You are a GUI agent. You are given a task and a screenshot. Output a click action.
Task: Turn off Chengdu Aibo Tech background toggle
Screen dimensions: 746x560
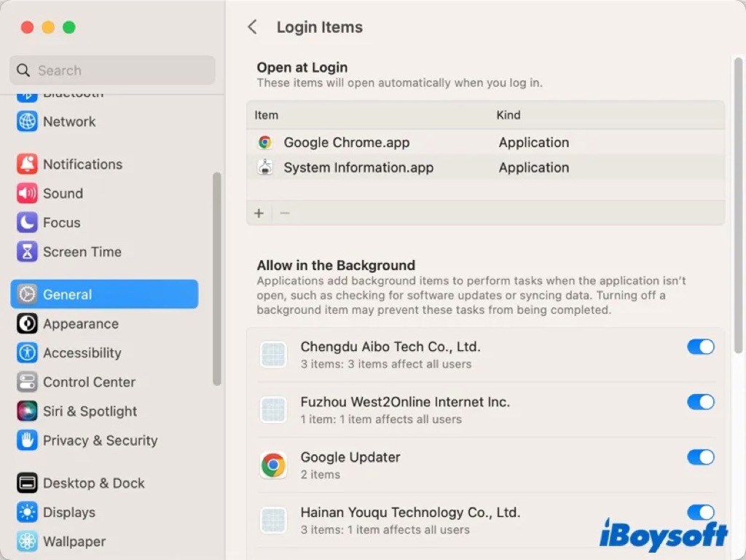701,347
